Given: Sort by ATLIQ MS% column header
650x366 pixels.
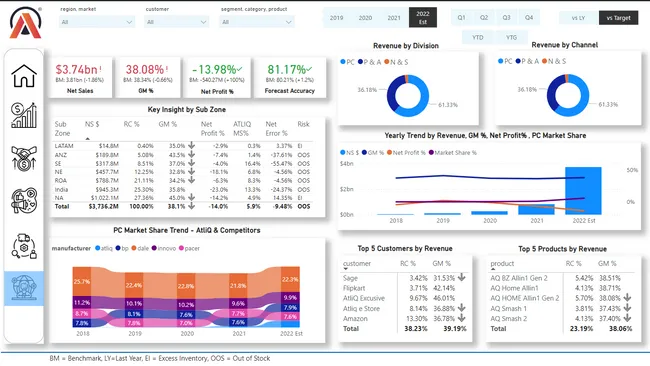Looking at the screenshot, I should (242, 128).
